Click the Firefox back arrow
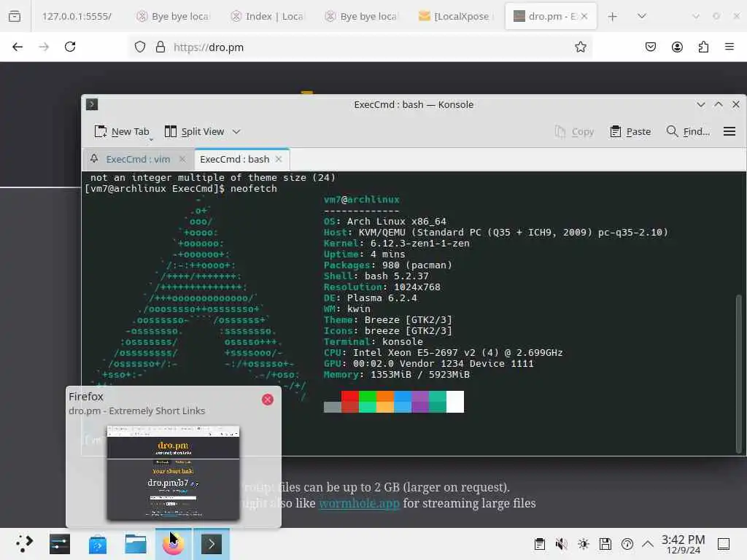747x560 pixels. (x=18, y=47)
